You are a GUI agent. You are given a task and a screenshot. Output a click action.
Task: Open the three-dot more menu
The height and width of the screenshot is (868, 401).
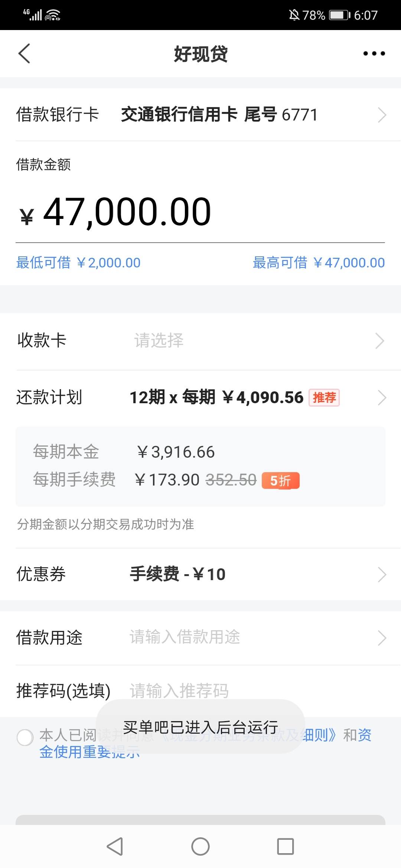pos(374,54)
